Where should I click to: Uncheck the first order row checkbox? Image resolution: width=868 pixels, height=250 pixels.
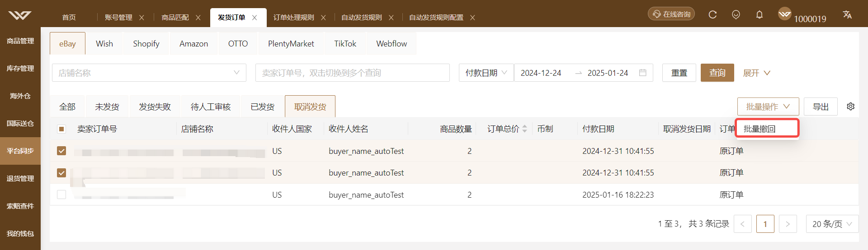click(61, 151)
